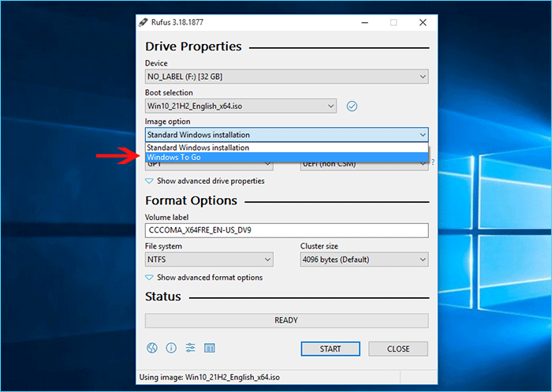
Task: Collapse the Image option combo box
Action: tap(286, 135)
